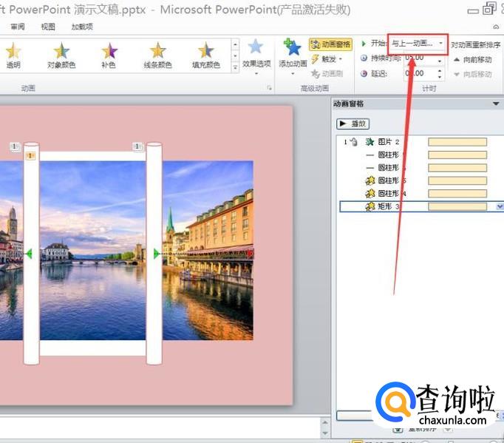504x443 pixels.
Task: Open the 矩形 3 row dropdown arrow
Action: coord(499,206)
